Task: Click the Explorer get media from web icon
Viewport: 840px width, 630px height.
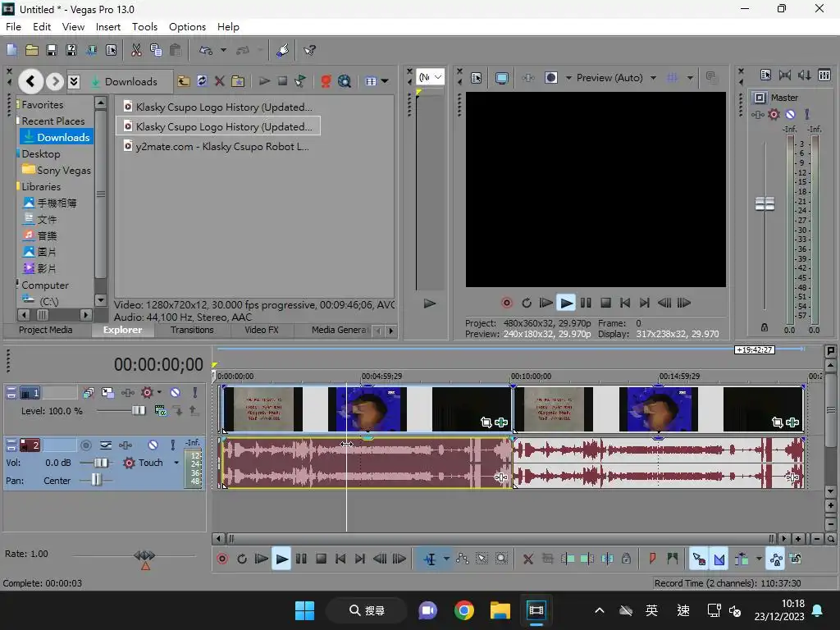Action: pyautogui.click(x=345, y=81)
